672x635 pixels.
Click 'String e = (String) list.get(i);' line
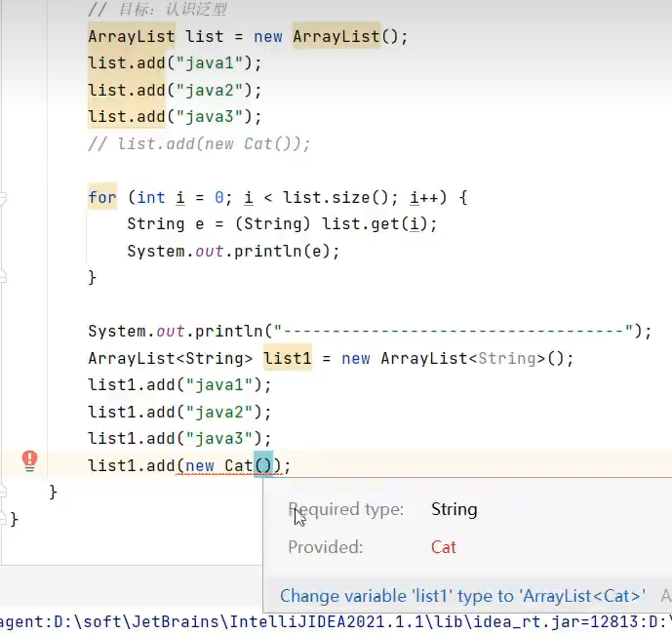pyautogui.click(x=282, y=224)
